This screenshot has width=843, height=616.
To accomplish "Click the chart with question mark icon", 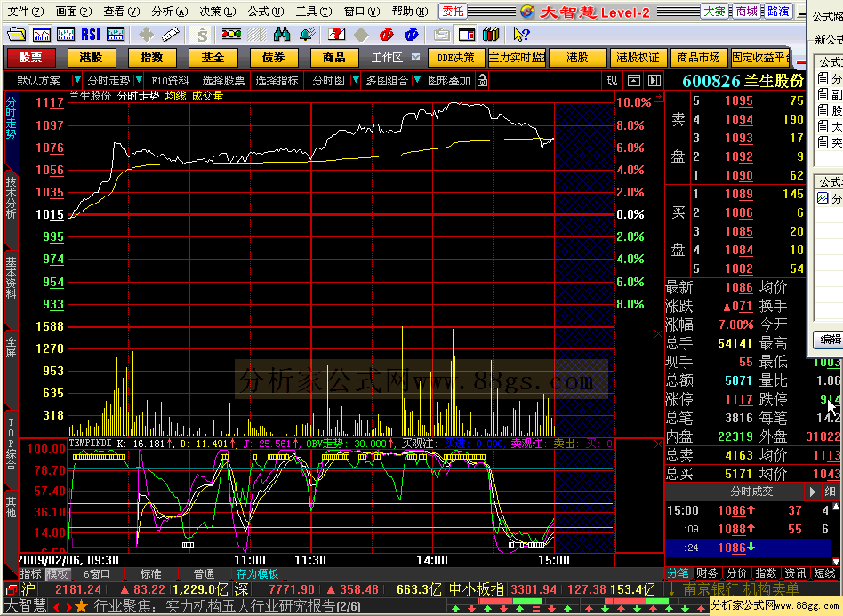I will tap(336, 35).
